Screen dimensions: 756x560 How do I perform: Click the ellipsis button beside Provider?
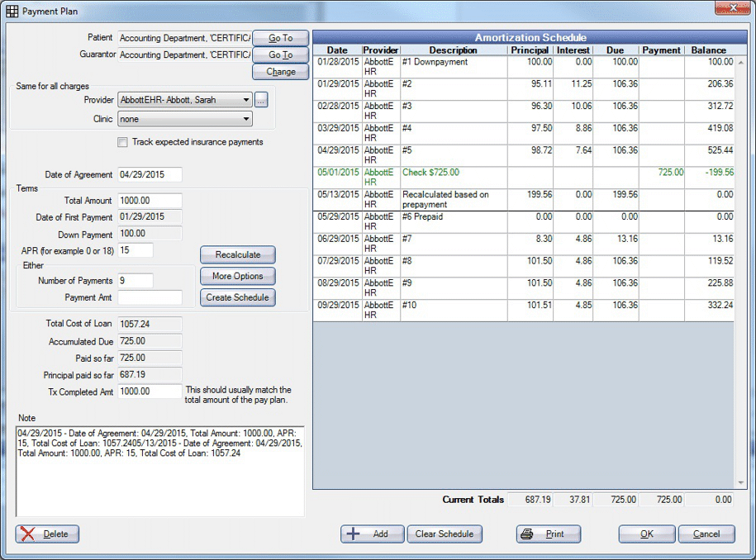pyautogui.click(x=261, y=100)
